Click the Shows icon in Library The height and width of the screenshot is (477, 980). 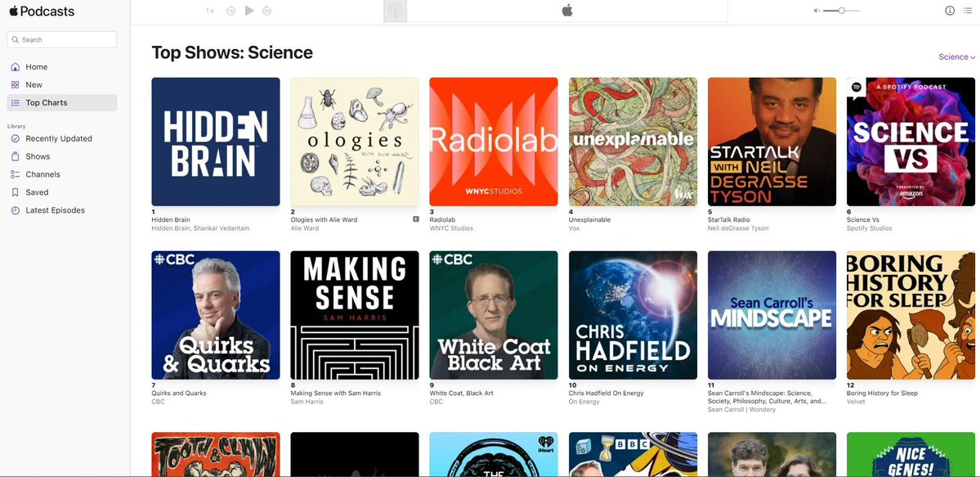tap(15, 156)
